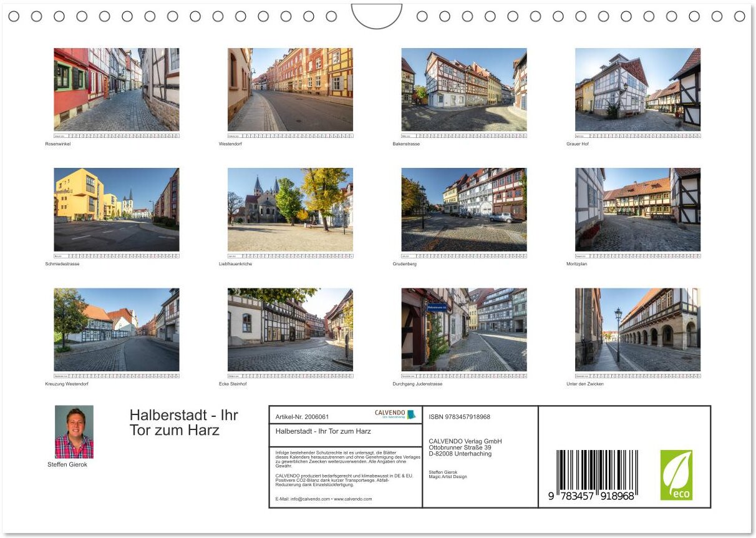Image resolution: width=756 pixels, height=538 pixels.
Task: Click the caption 'Grauer Hof'
Action: coord(578,144)
